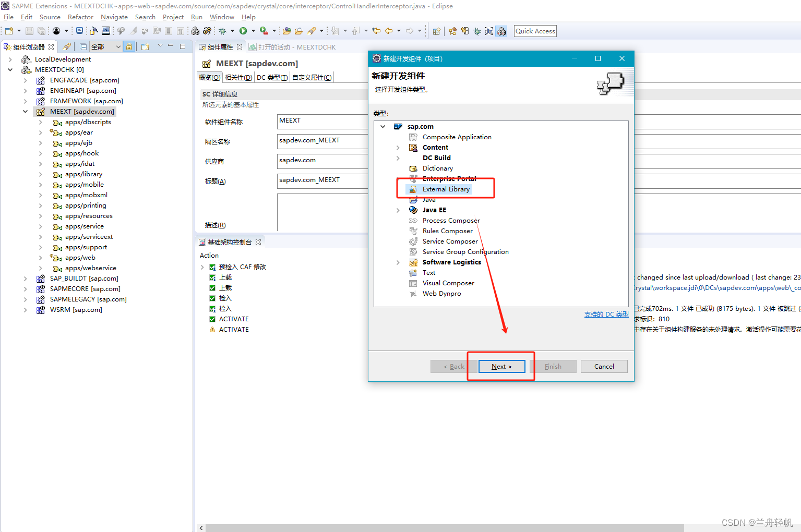
Task: Select SAPMECORE [sap.com] in tree
Action: click(x=85, y=289)
